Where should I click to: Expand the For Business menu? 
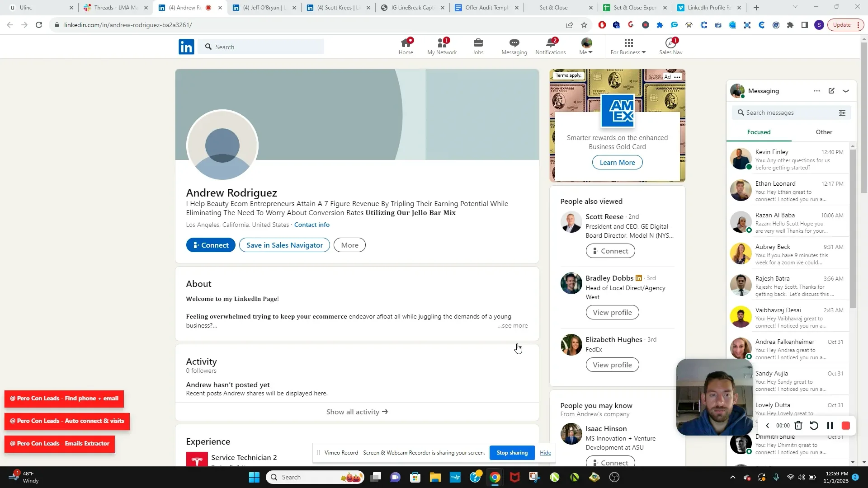[x=628, y=46]
